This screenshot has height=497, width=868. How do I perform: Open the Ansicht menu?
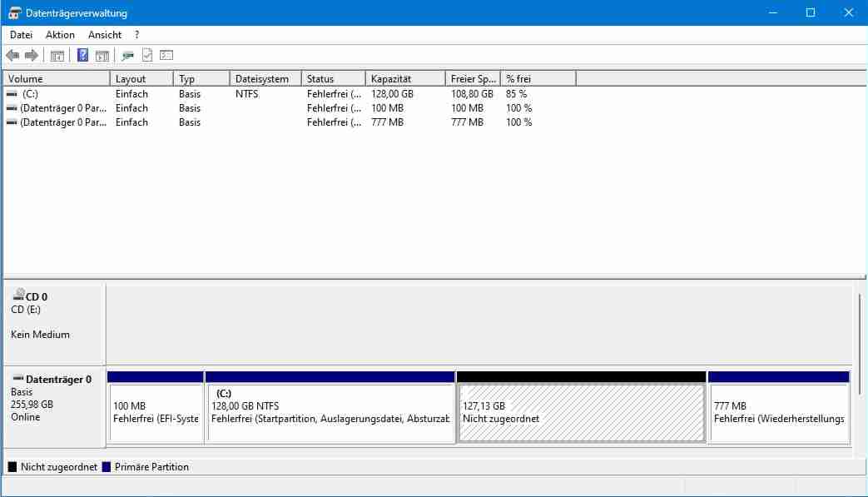105,35
